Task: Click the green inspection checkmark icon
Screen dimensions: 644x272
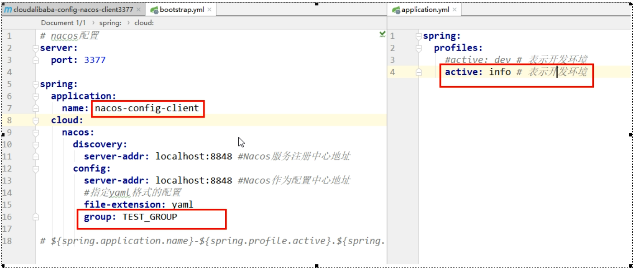Action: tap(383, 34)
